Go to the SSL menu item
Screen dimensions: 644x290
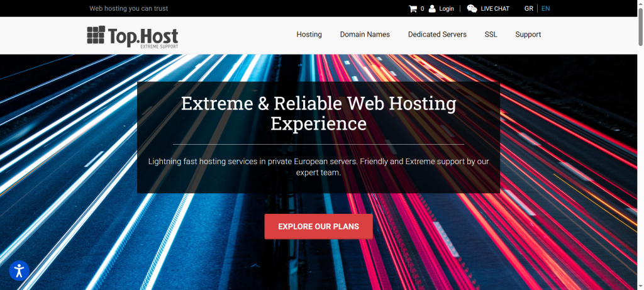pos(491,35)
